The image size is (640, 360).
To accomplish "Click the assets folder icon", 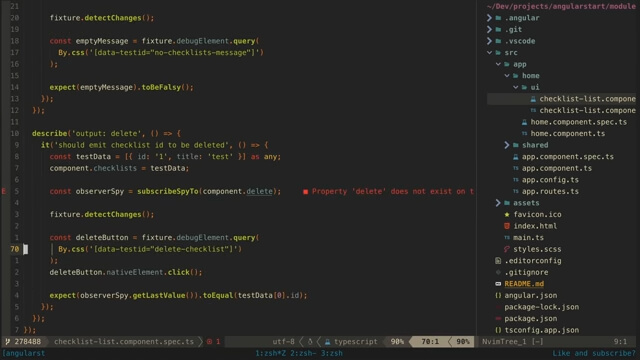I will click(x=507, y=203).
